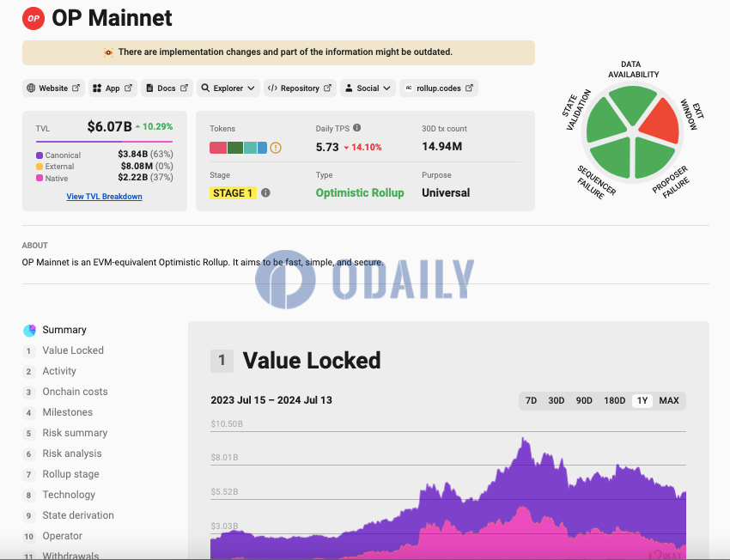The image size is (730, 560).
Task: Click the $6.07B TVL value
Action: (109, 126)
